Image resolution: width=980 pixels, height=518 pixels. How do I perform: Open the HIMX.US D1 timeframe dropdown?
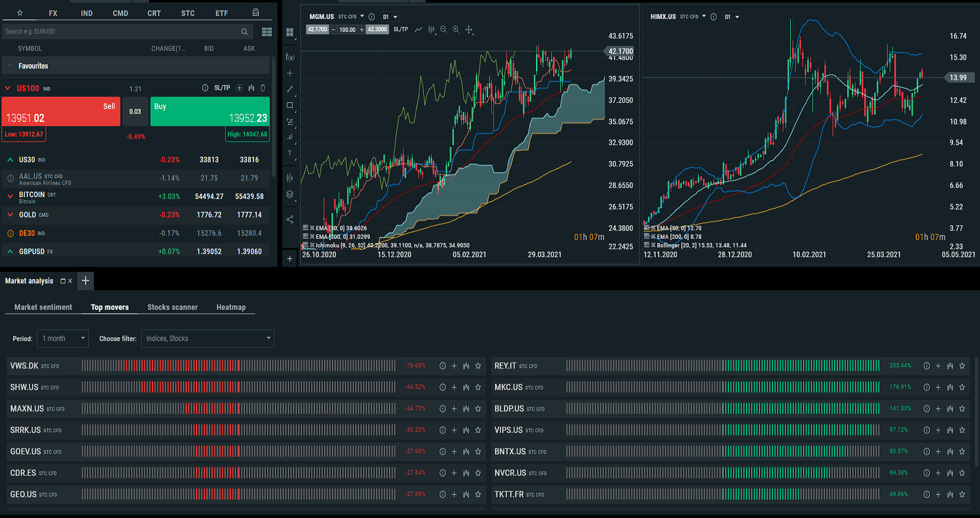731,17
